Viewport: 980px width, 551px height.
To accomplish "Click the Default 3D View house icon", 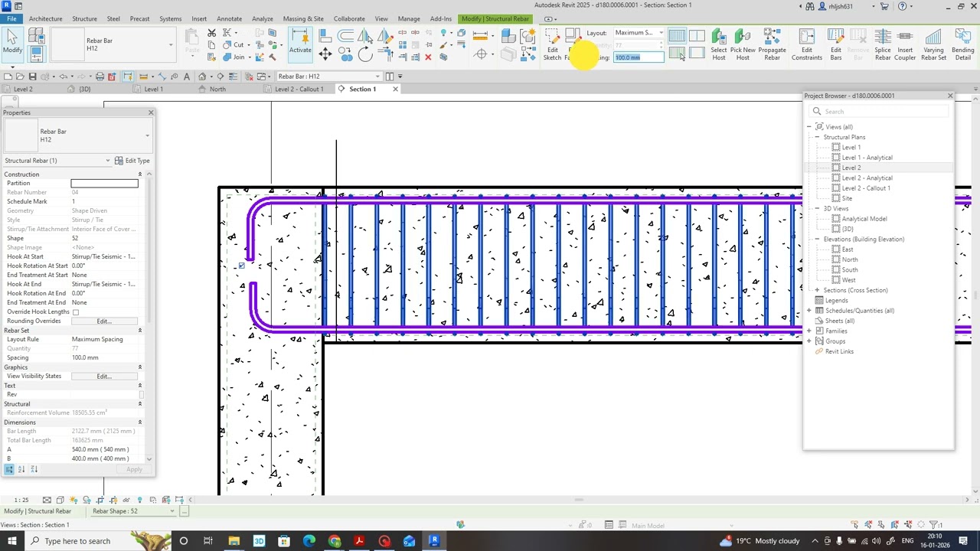I will (202, 77).
